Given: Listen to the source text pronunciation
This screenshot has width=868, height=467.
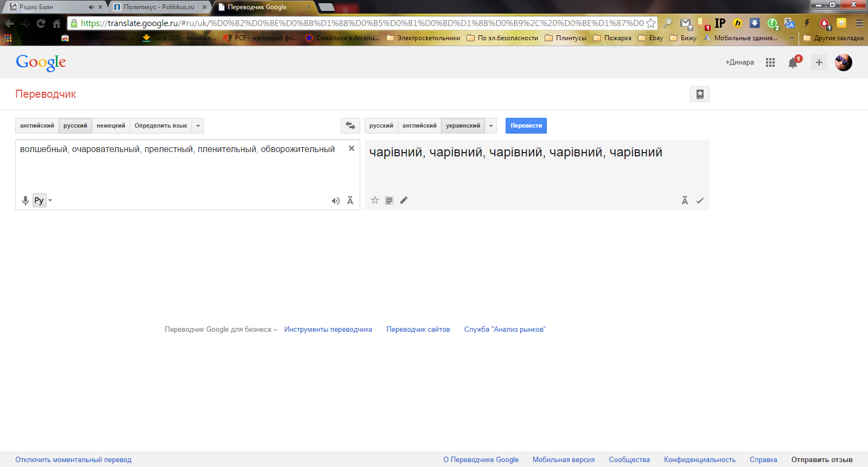Looking at the screenshot, I should click(x=336, y=201).
